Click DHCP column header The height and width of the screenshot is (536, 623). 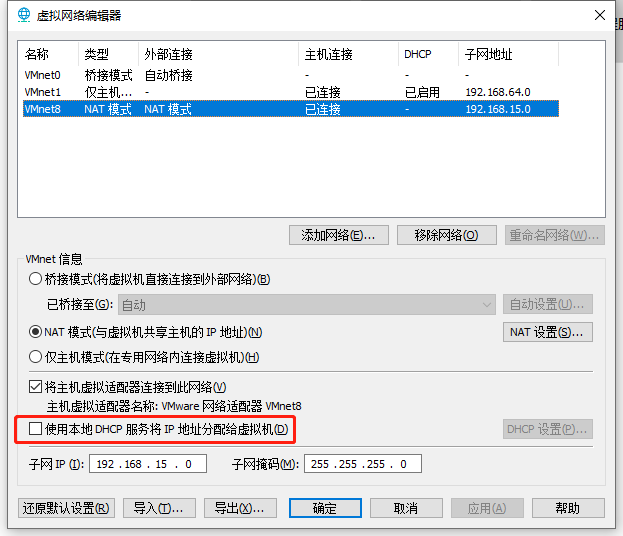pyautogui.click(x=429, y=54)
